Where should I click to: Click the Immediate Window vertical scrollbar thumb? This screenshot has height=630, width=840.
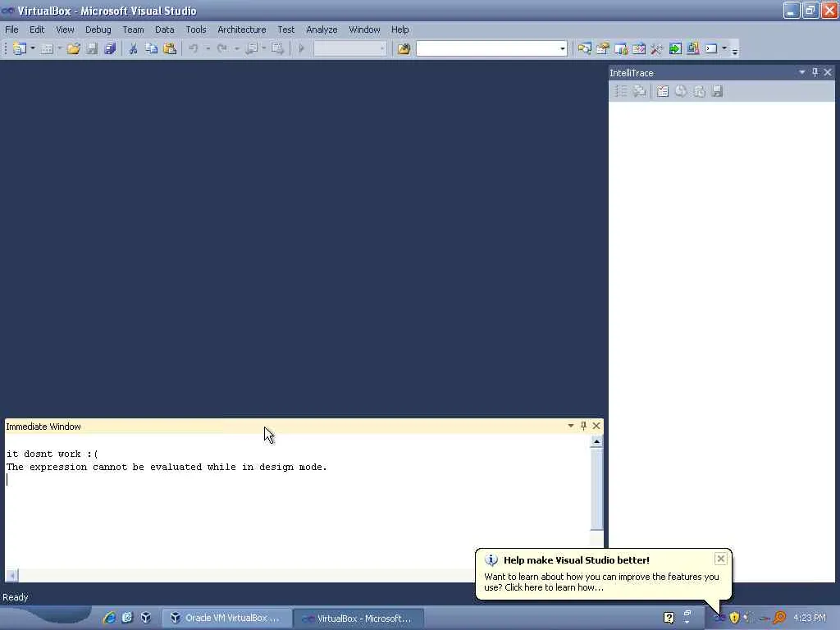596,489
